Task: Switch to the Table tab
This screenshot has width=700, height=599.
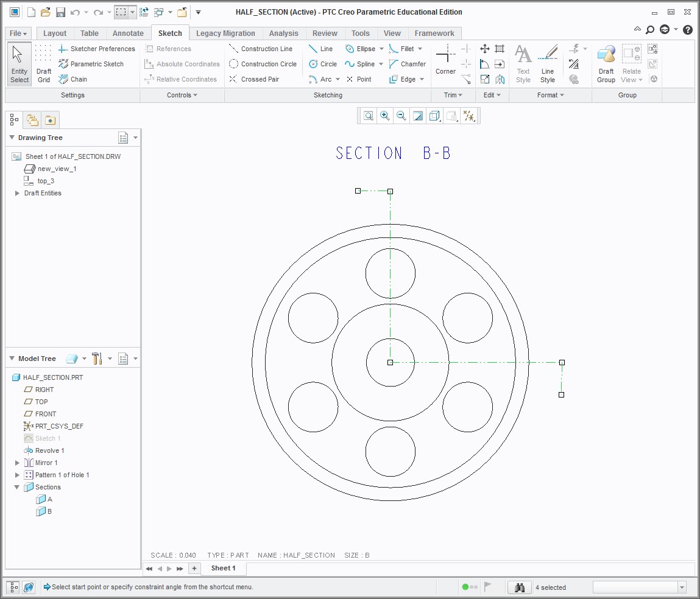Action: 90,33
